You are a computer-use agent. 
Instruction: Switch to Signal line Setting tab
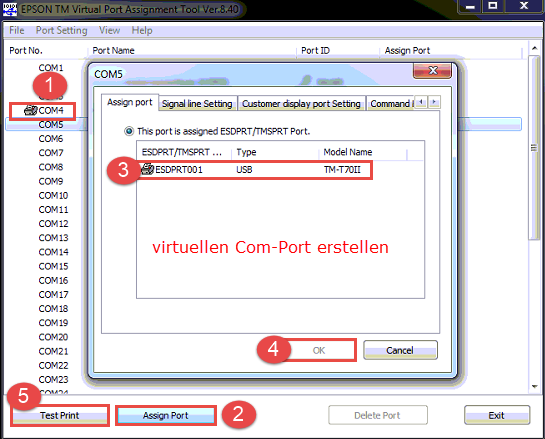coord(197,104)
